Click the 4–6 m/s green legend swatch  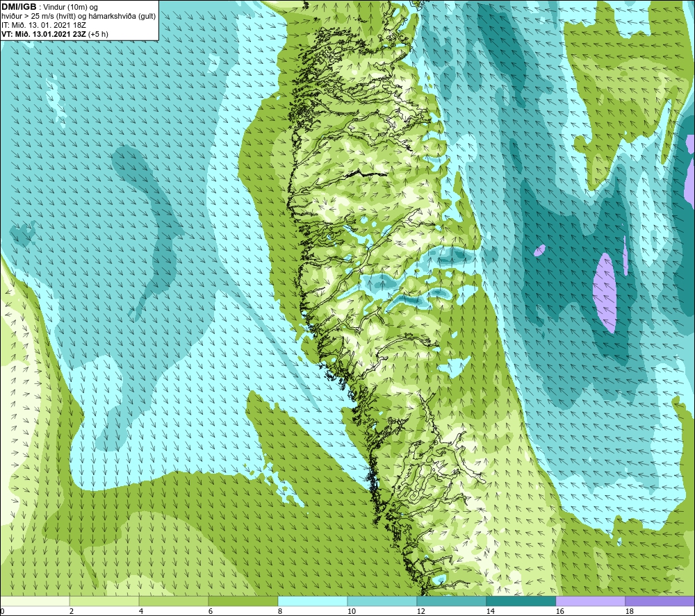pos(174,601)
